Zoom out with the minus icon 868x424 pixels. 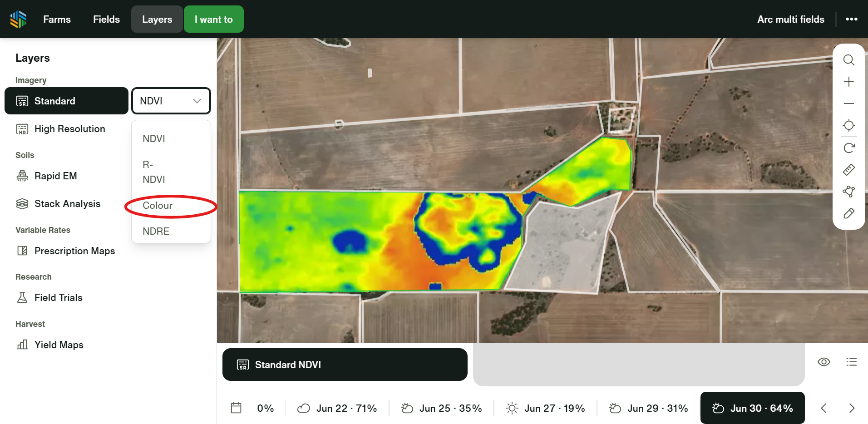pos(848,104)
